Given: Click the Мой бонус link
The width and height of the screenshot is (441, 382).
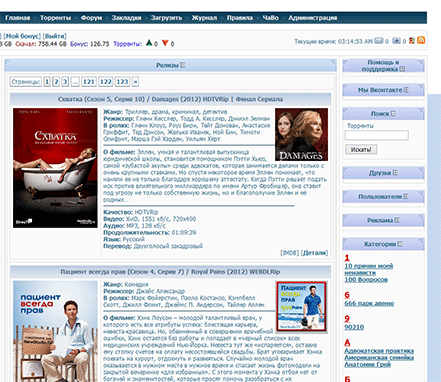Looking at the screenshot, I should point(22,36).
